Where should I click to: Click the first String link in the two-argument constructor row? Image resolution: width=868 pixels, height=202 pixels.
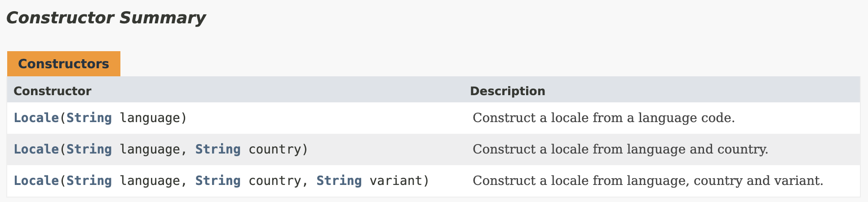89,149
